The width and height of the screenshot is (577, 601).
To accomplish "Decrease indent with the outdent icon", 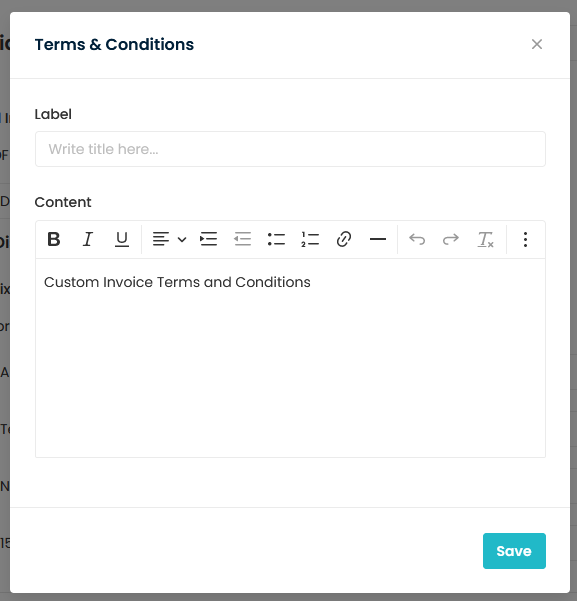I will coord(242,240).
